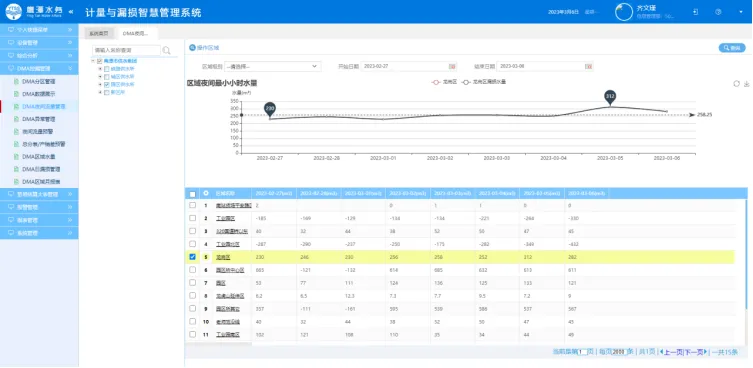Open the help question-mark icon

pyautogui.click(x=718, y=12)
